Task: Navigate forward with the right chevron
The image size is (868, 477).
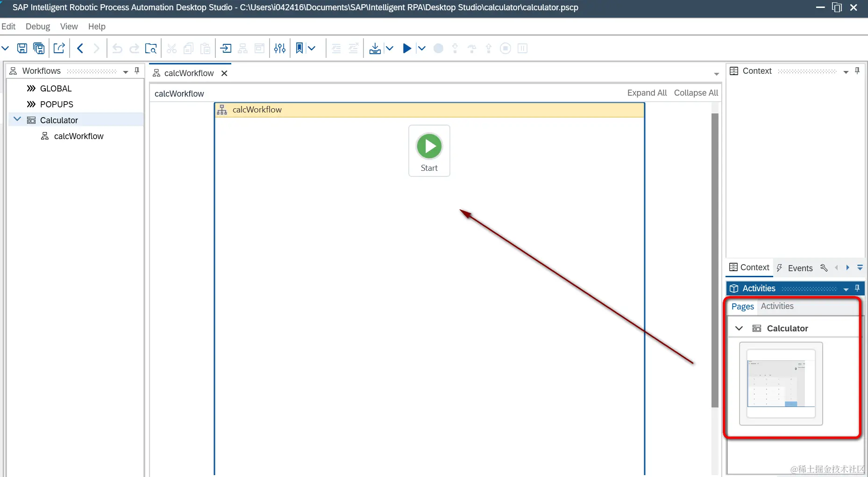Action: pos(97,48)
